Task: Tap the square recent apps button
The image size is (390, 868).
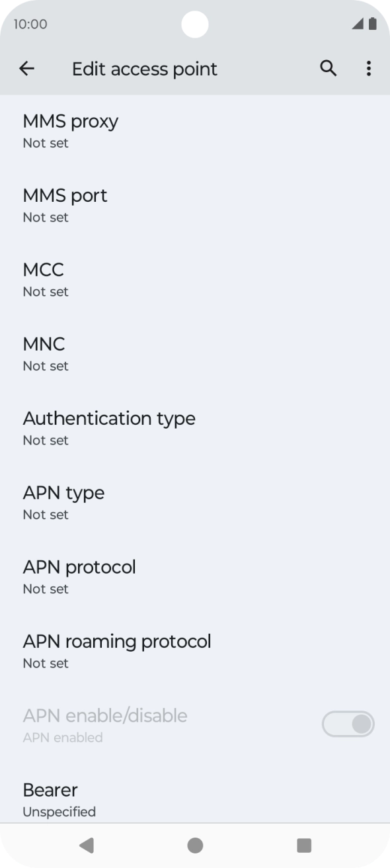Action: point(303,845)
